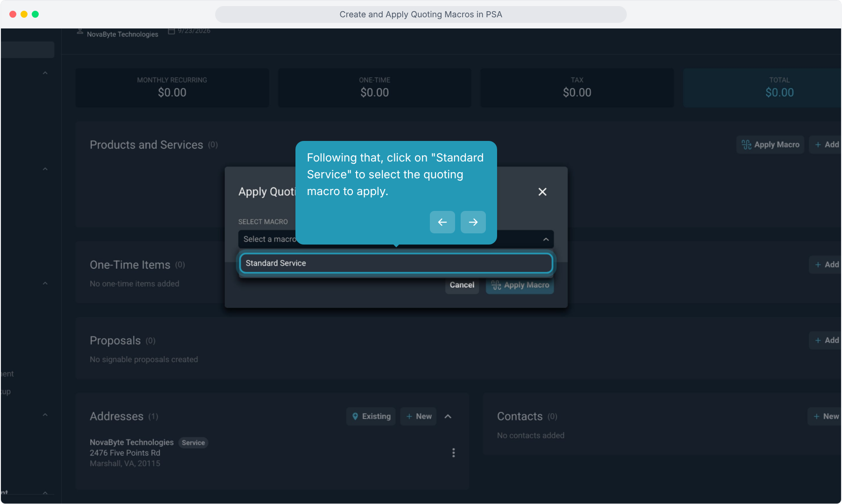The image size is (842, 504).
Task: Open NovaByte address options menu
Action: coord(454,453)
